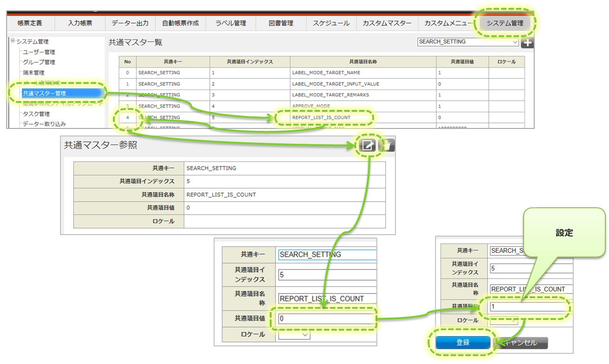Click the plus icon to add common master

[x=527, y=43]
